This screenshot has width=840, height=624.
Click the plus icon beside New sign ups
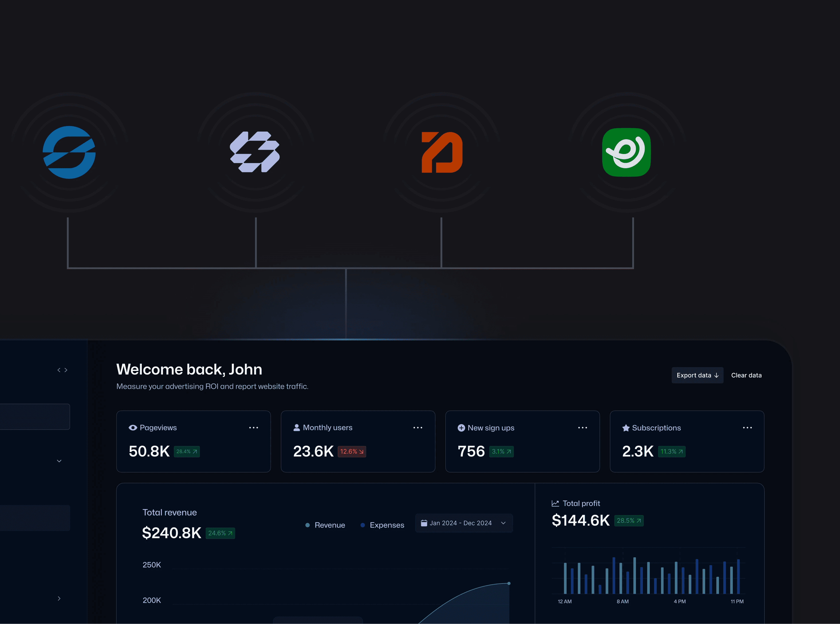click(461, 428)
